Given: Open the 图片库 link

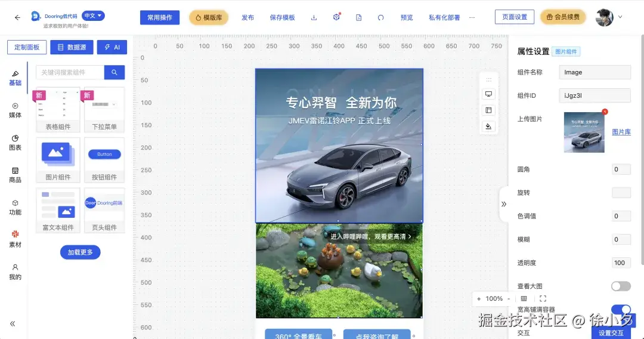Looking at the screenshot, I should (x=621, y=132).
